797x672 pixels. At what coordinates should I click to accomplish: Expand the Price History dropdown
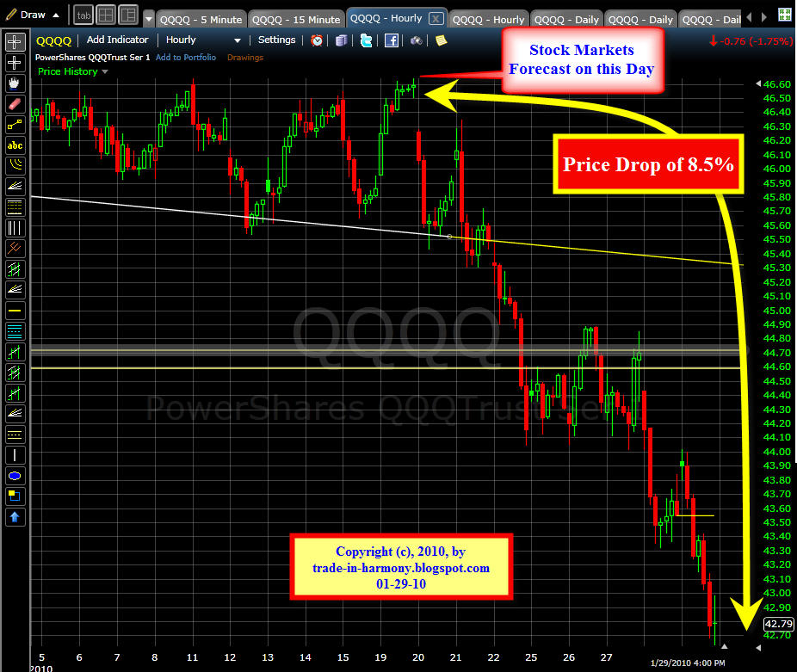pyautogui.click(x=105, y=71)
